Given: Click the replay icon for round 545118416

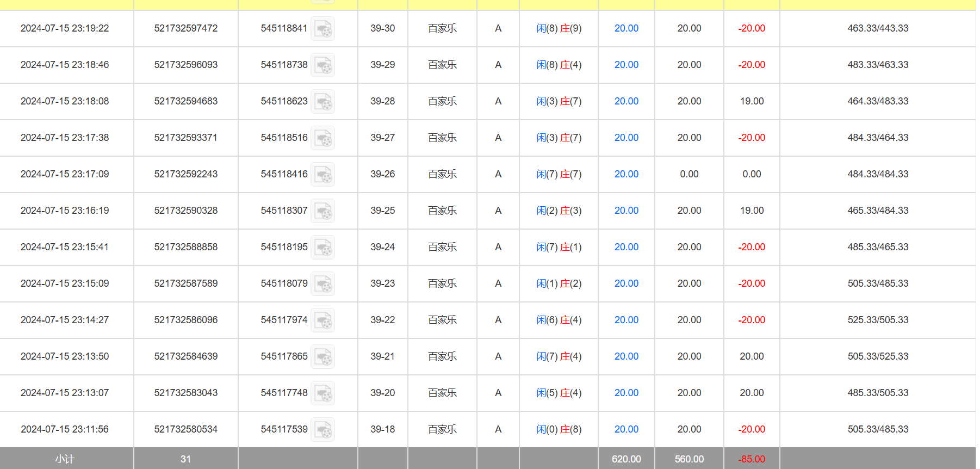Looking at the screenshot, I should point(323,175).
